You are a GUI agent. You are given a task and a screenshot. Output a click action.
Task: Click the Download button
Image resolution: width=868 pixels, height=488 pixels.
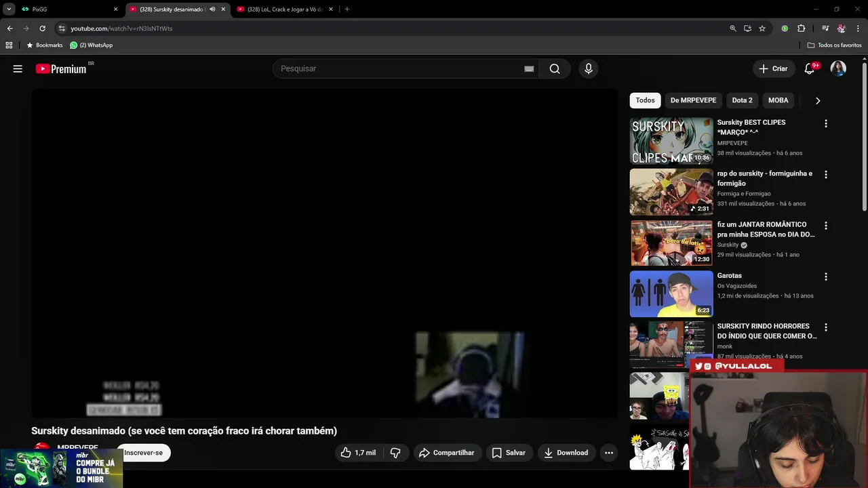[566, 453]
